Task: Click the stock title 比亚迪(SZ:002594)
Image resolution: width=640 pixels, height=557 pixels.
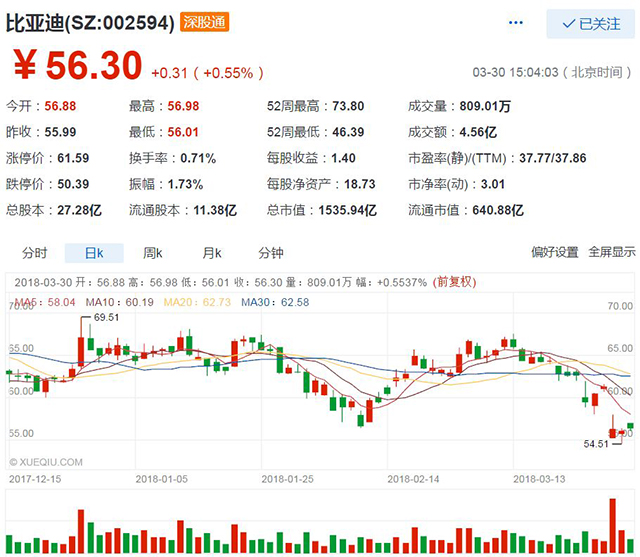Action: (x=90, y=23)
